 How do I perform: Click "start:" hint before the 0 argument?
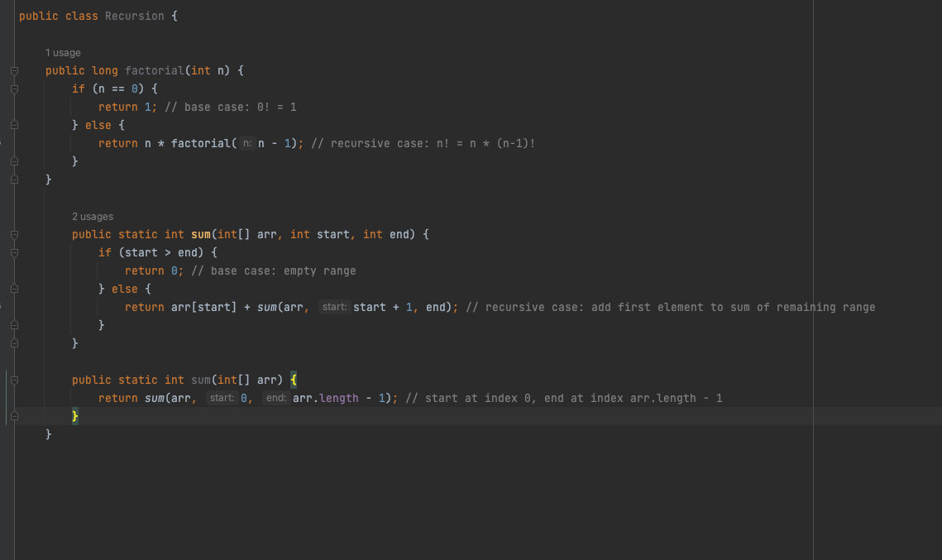pyautogui.click(x=222, y=398)
